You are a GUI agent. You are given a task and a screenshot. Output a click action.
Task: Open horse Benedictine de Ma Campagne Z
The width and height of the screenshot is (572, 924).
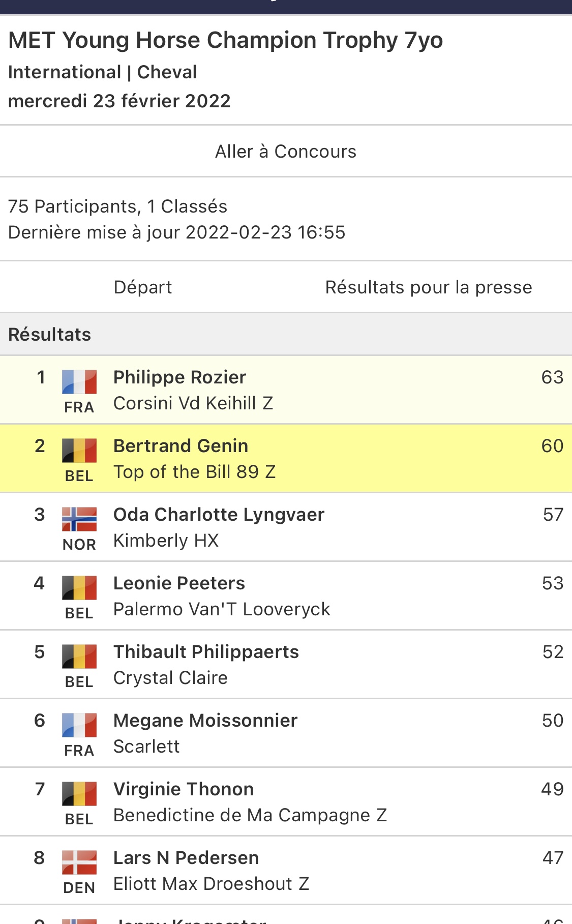[250, 815]
